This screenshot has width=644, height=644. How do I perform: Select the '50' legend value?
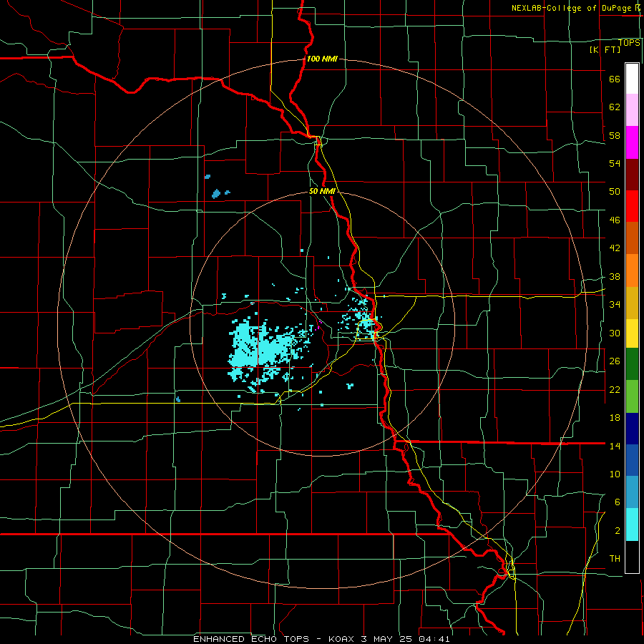pyautogui.click(x=615, y=192)
